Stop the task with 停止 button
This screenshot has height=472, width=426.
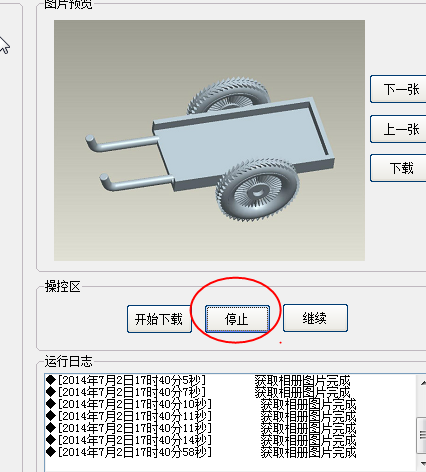(237, 319)
